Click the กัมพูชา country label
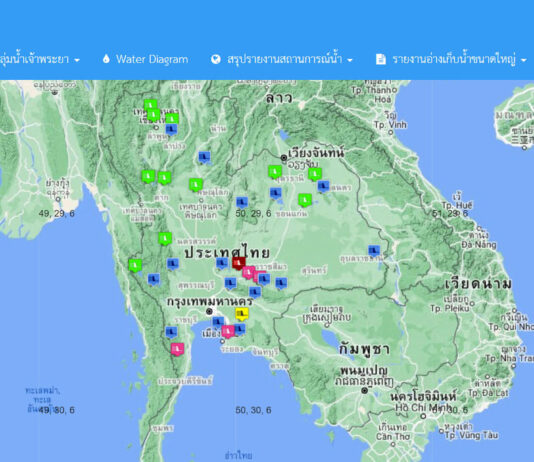The width and height of the screenshot is (534, 462). pyautogui.click(x=364, y=350)
